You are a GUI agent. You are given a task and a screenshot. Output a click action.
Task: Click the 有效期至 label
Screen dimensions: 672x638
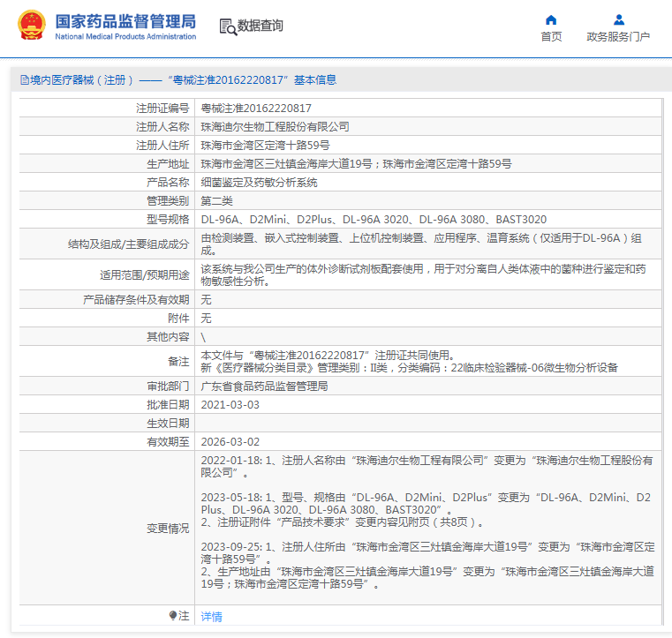(x=168, y=441)
